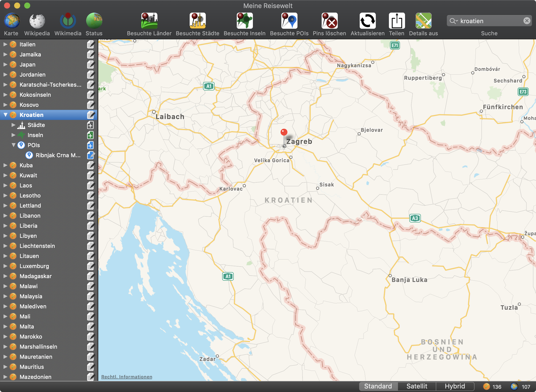
Task: Expand the Italien row
Action: tap(5, 44)
